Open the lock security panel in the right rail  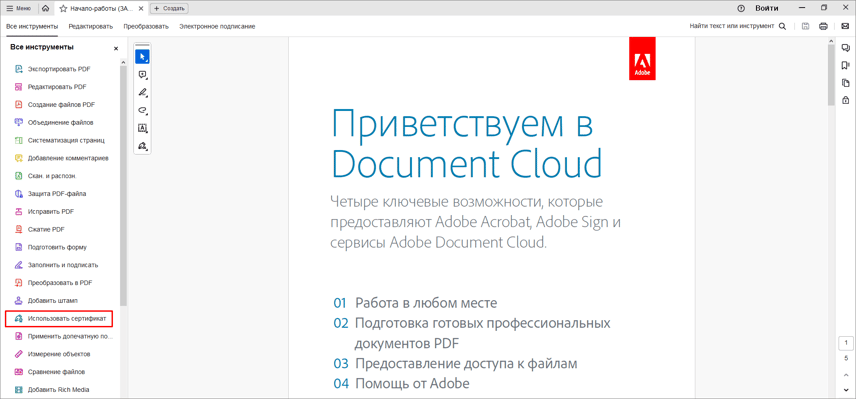click(x=846, y=100)
